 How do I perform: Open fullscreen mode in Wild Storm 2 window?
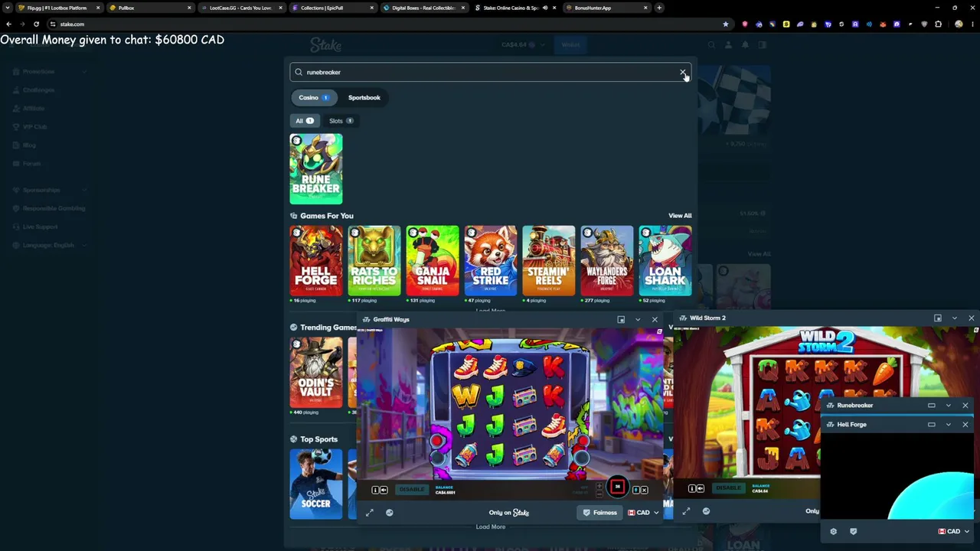click(687, 511)
